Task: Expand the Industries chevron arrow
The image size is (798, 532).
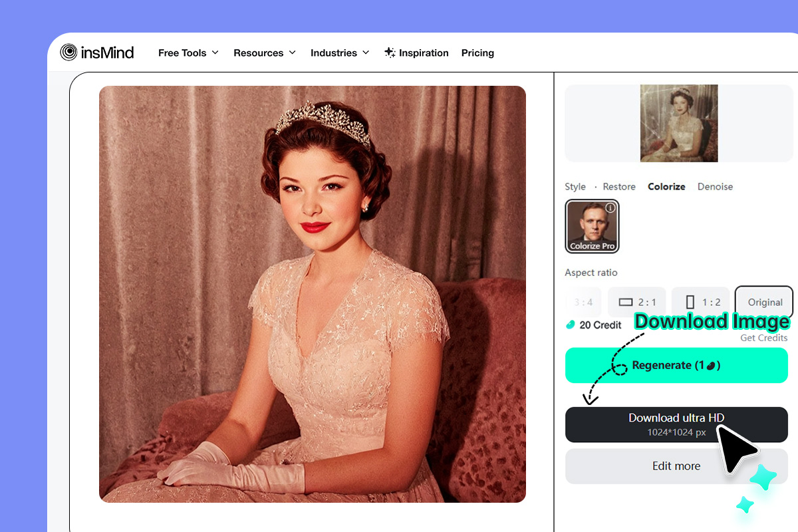Action: click(366, 53)
